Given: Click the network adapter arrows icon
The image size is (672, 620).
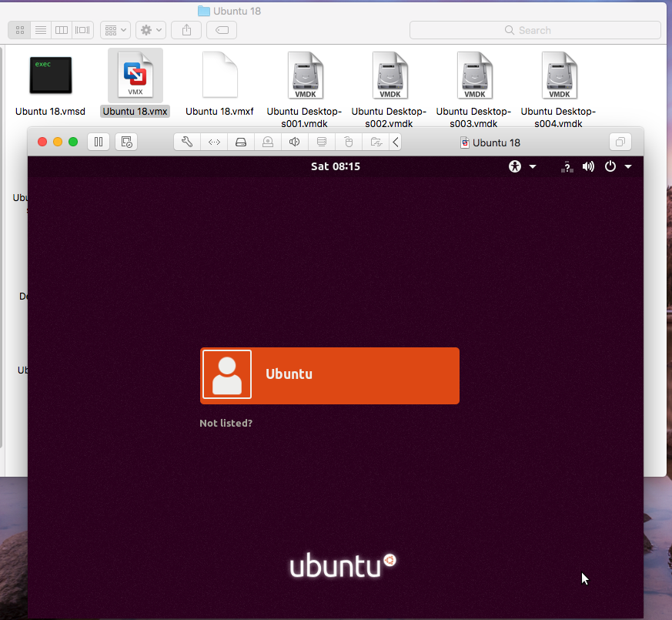Looking at the screenshot, I should coord(214,142).
